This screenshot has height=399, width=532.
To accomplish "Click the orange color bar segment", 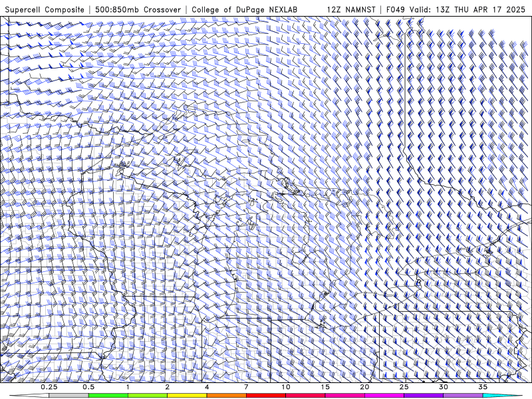I will [x=226, y=396].
